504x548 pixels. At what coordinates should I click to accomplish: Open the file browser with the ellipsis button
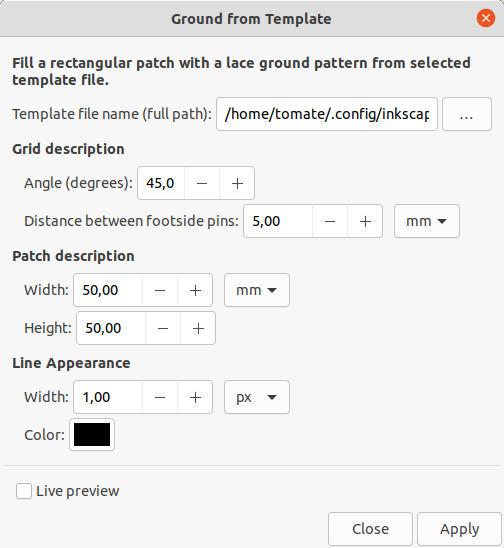coord(467,114)
